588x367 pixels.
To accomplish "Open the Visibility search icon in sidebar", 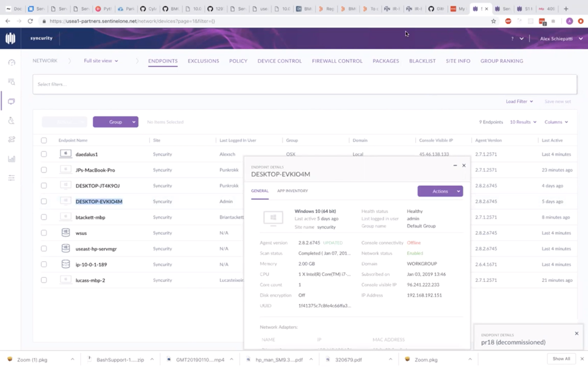I will 11,82.
